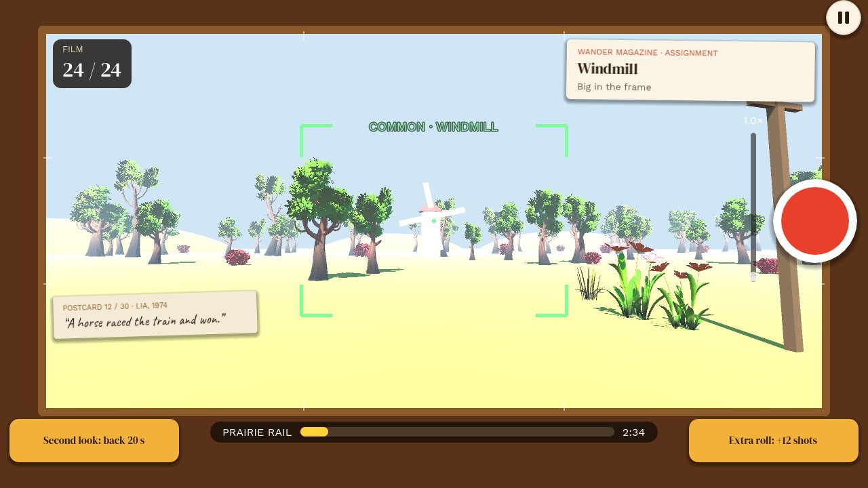Image resolution: width=868 pixels, height=488 pixels.
Task: Open the Wander Magazine Windmill assignment card
Action: click(x=690, y=70)
